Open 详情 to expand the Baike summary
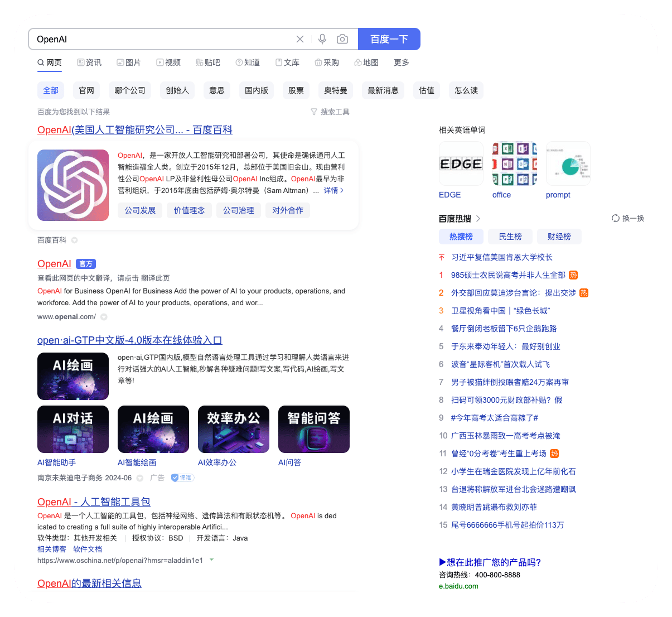Screen dimensions: 672x617 (x=333, y=191)
